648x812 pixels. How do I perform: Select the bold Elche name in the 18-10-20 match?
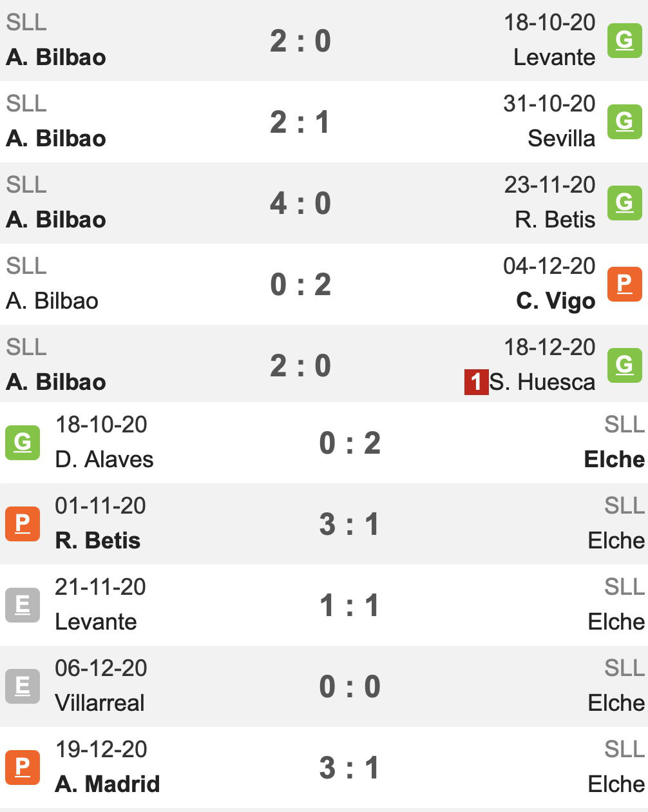click(x=615, y=459)
